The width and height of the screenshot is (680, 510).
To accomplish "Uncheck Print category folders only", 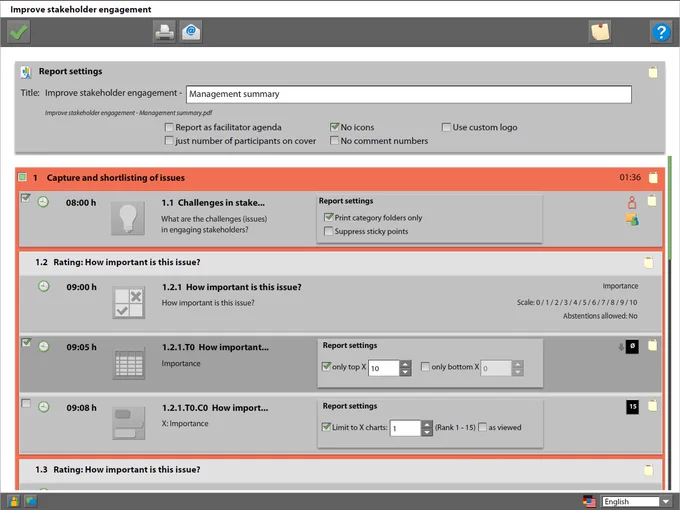I will (x=329, y=217).
